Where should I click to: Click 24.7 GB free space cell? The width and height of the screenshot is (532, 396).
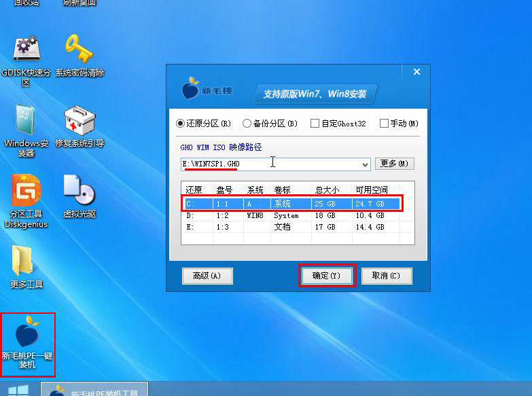(370, 204)
